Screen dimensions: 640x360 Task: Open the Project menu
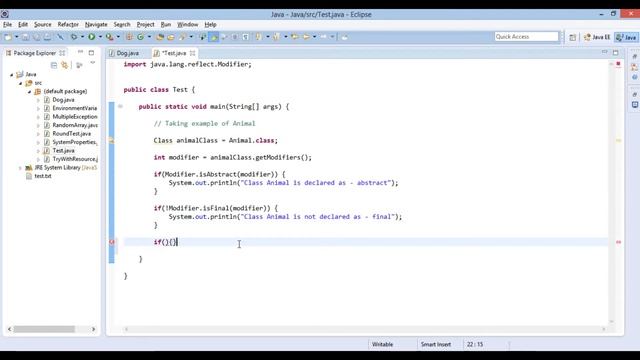tap(145, 24)
